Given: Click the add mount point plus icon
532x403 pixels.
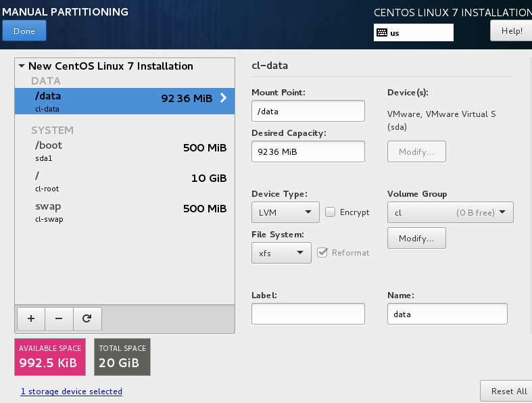Looking at the screenshot, I should [x=31, y=318].
